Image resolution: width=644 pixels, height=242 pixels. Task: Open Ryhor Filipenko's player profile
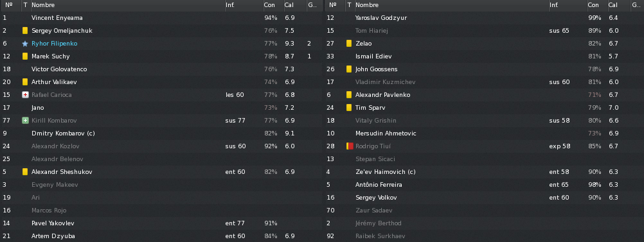(54, 44)
